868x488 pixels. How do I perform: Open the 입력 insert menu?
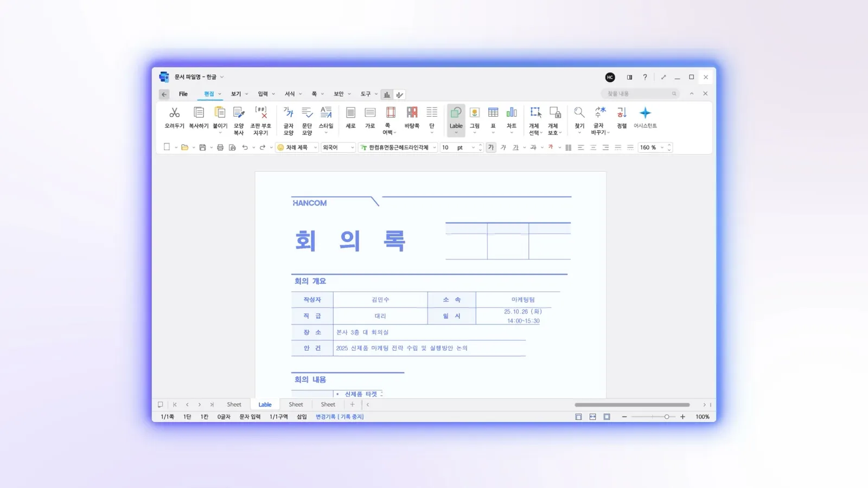tap(266, 94)
